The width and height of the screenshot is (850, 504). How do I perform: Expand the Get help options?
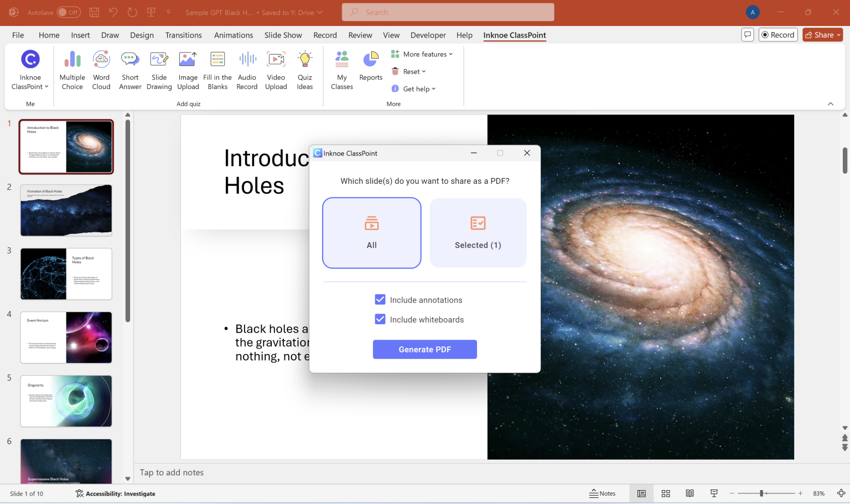pyautogui.click(x=413, y=88)
